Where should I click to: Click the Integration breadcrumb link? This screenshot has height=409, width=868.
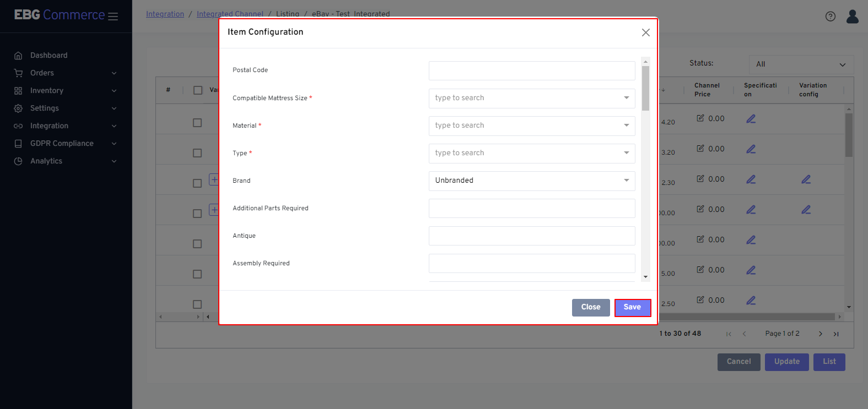coord(165,14)
